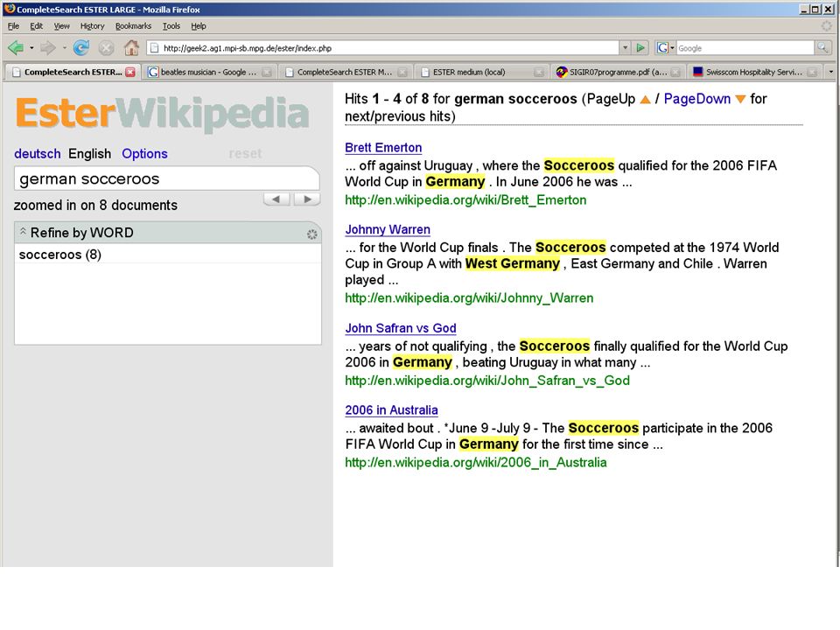
Task: Switch to the beatles musician - Google tab
Action: pos(209,72)
